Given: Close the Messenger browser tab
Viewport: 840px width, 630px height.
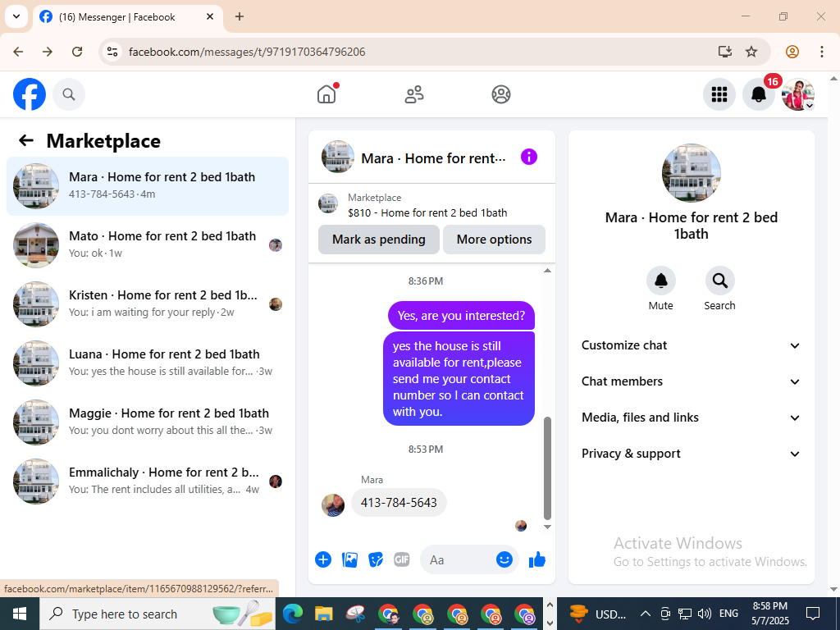Looking at the screenshot, I should [210, 16].
